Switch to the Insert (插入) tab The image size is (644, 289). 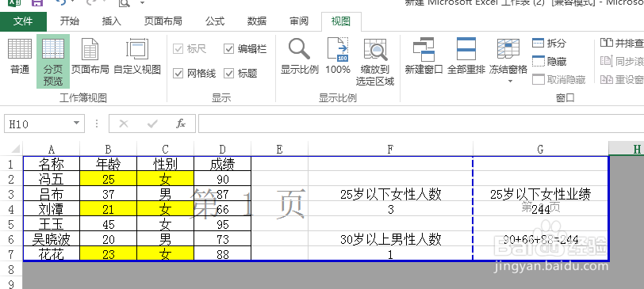pos(112,21)
